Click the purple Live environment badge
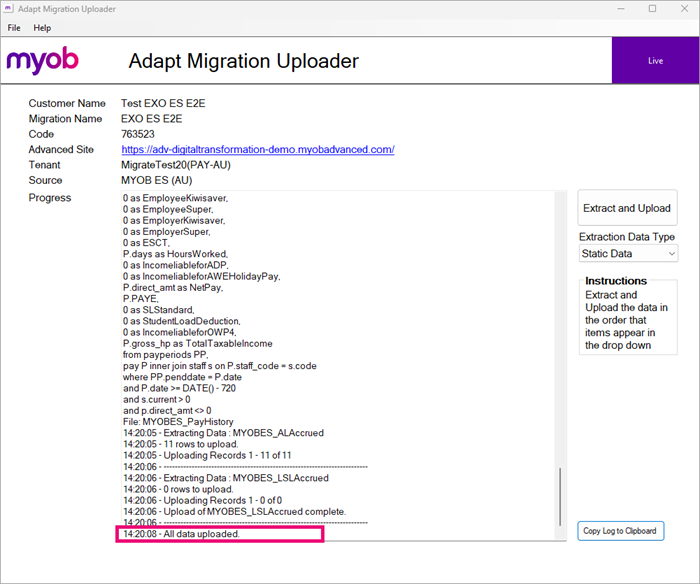 tap(655, 61)
